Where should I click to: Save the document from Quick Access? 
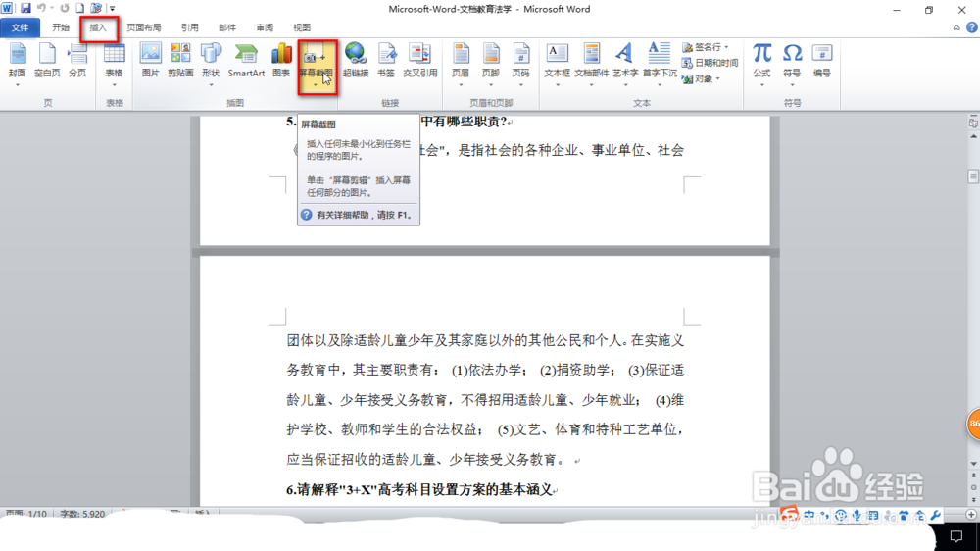[25, 8]
